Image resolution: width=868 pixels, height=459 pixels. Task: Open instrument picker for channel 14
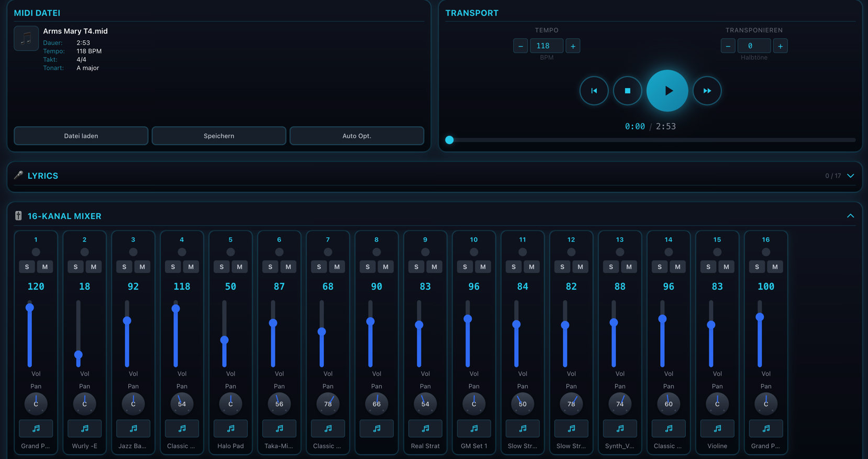pyautogui.click(x=669, y=429)
